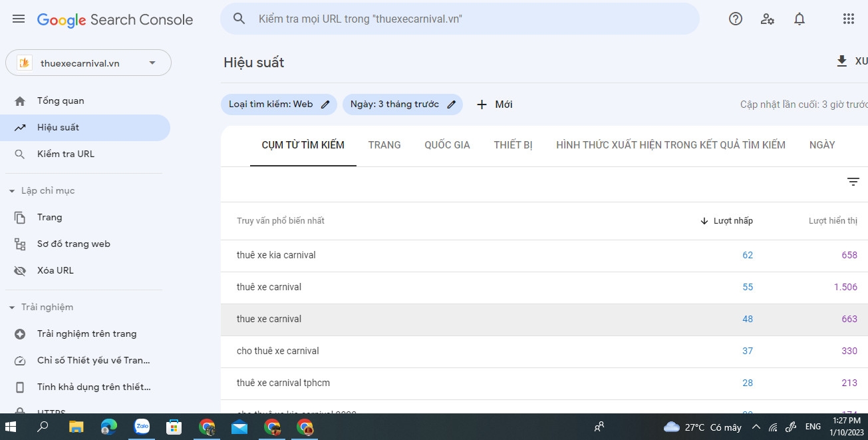868x440 pixels.
Task: Click the Kiểm tra URL magnifier icon
Action: click(20, 154)
